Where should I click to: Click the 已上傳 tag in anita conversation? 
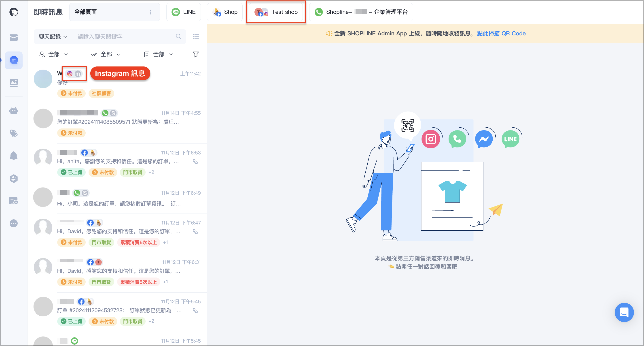pyautogui.click(x=72, y=172)
